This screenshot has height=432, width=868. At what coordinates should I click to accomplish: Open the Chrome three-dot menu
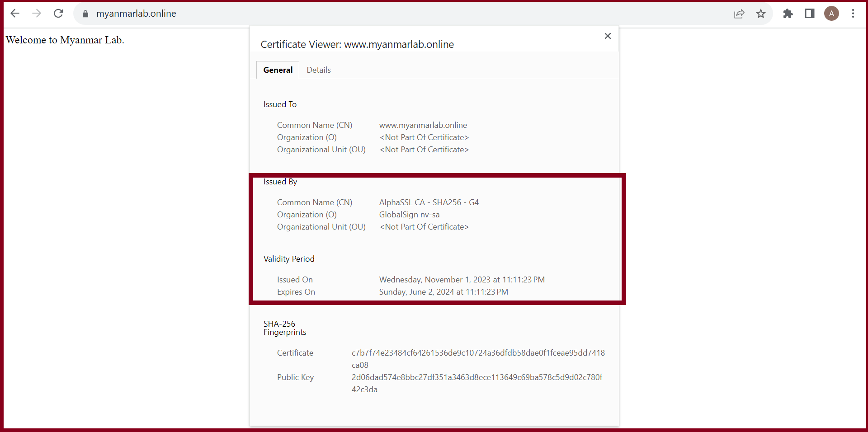tap(853, 14)
